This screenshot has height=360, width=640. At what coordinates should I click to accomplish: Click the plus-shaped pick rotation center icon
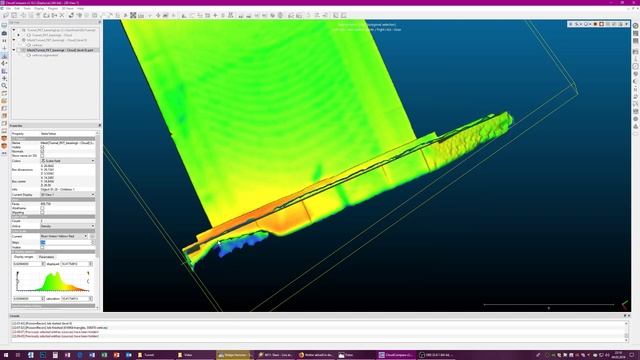point(4,48)
